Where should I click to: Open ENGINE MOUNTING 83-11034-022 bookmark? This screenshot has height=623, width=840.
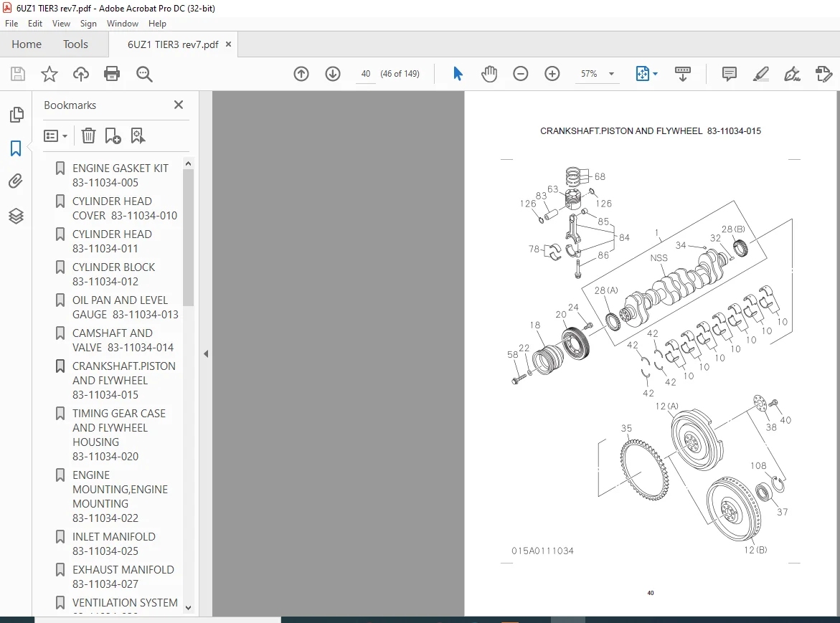[121, 497]
